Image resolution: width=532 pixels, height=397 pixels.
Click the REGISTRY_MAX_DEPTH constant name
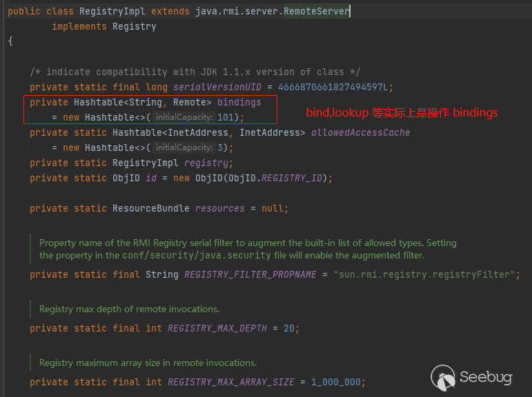pos(217,328)
